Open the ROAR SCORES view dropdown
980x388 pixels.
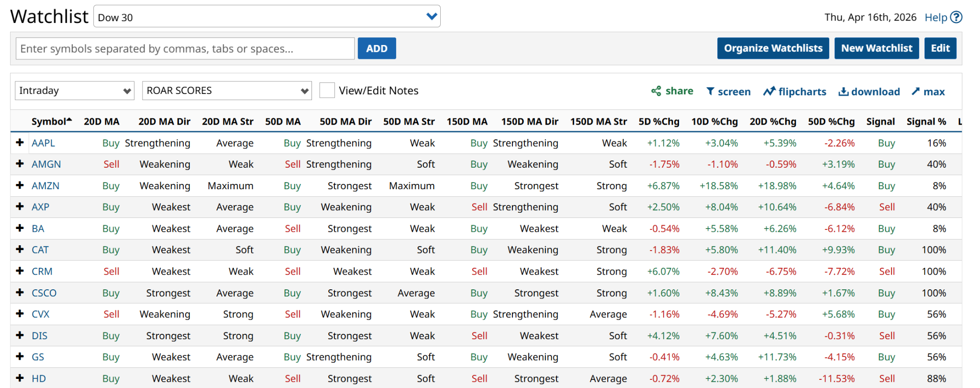pyautogui.click(x=227, y=91)
